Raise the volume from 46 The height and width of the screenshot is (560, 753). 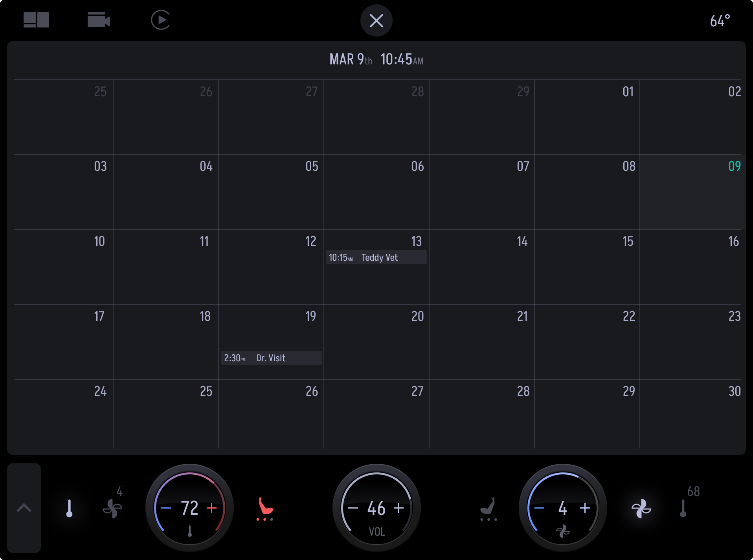399,508
